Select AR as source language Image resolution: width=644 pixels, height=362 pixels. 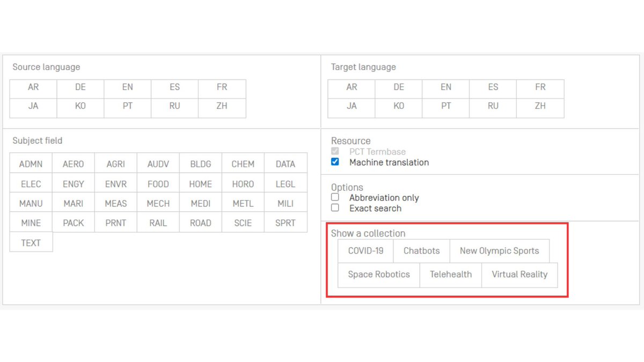pyautogui.click(x=33, y=89)
